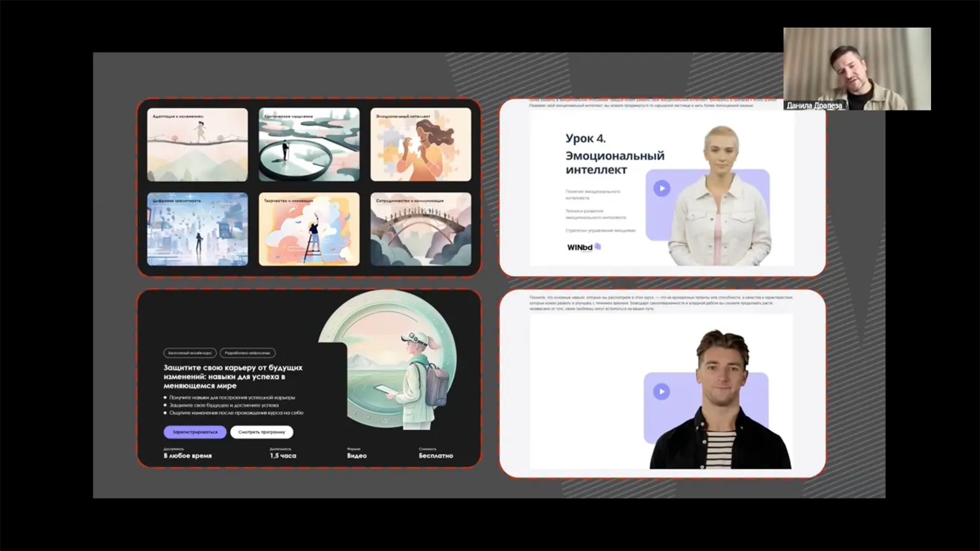Open the Цифровая грамотность thumbnail
Image resolution: width=980 pixels, height=551 pixels.
pos(197,229)
